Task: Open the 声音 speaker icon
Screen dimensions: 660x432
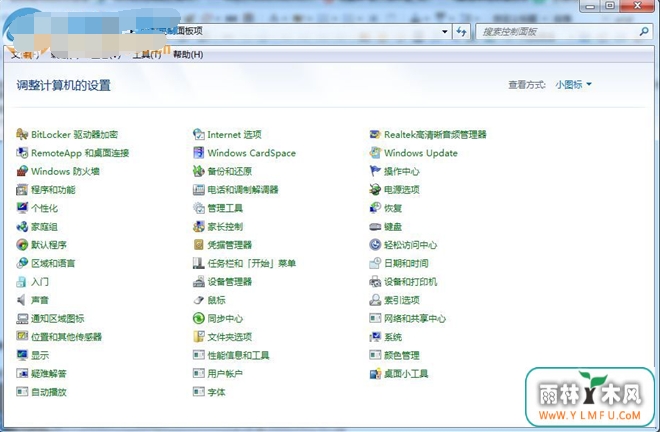Action: (22, 300)
